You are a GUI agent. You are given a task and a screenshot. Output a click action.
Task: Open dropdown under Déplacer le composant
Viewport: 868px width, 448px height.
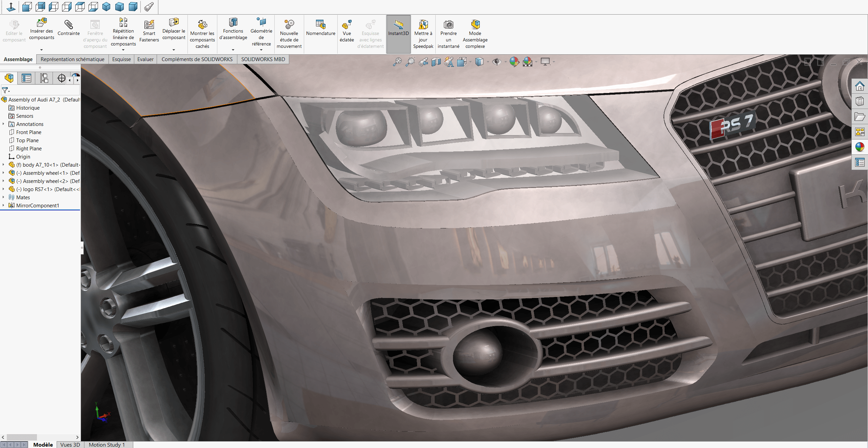click(x=174, y=50)
